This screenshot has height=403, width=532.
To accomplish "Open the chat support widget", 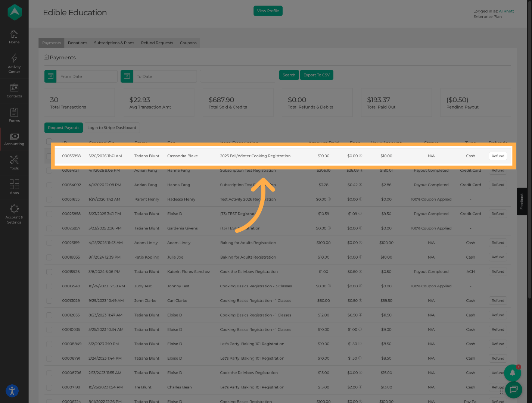I will coord(514,390).
